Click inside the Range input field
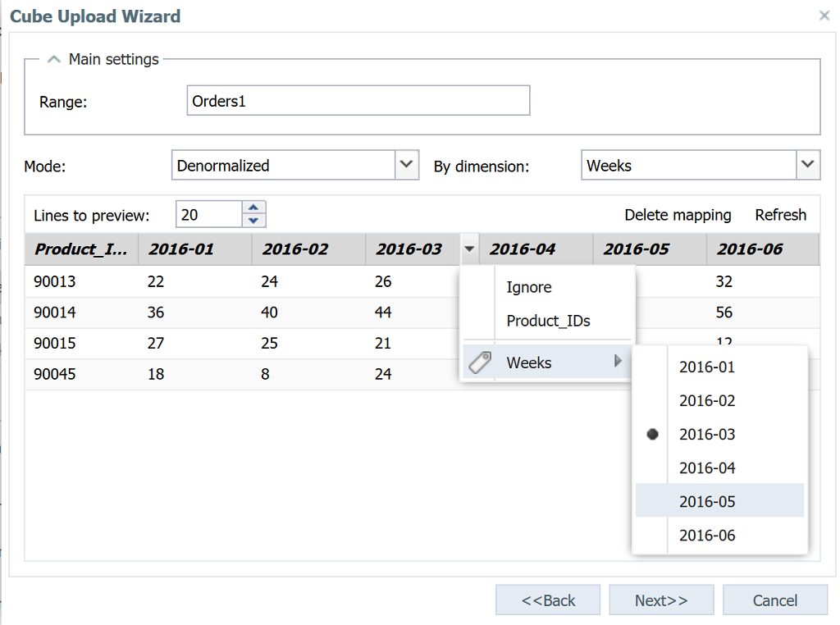The height and width of the screenshot is (625, 840). click(358, 101)
